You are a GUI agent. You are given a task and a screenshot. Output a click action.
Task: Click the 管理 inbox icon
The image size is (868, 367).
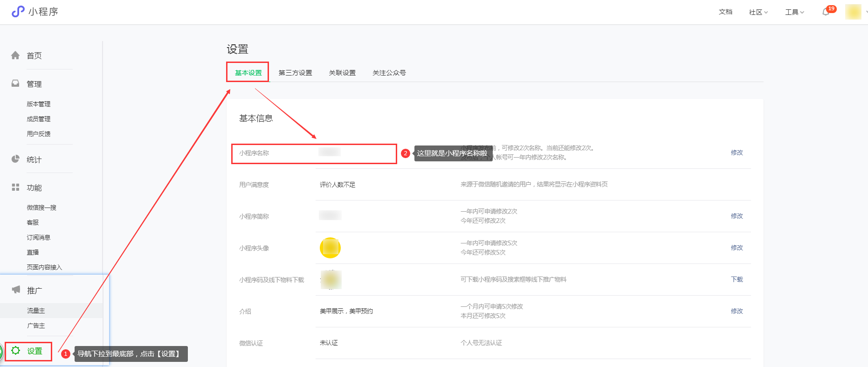(x=15, y=83)
